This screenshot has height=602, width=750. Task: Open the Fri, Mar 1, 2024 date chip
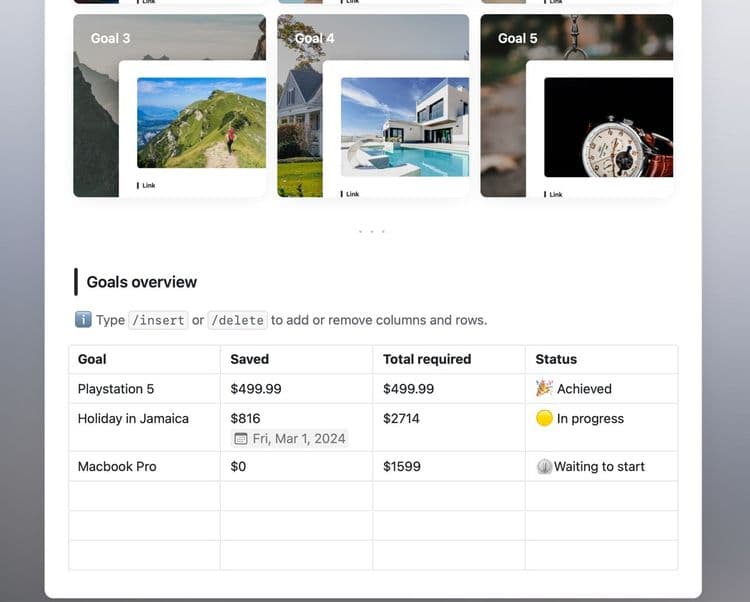point(290,438)
